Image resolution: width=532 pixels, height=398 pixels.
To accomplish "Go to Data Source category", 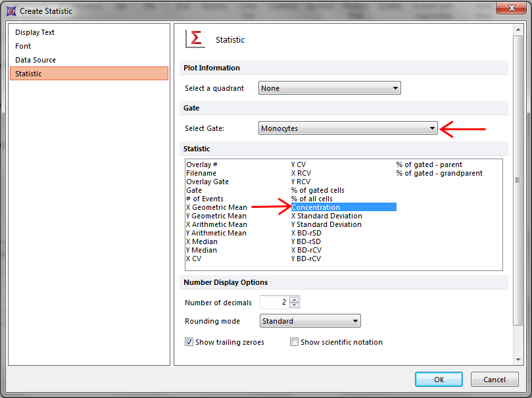I will coord(36,60).
